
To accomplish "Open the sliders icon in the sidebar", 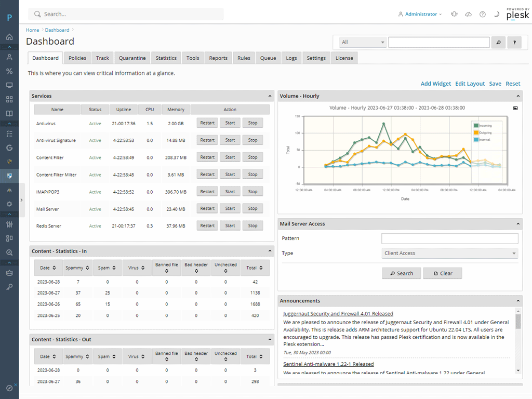I will [9, 224].
